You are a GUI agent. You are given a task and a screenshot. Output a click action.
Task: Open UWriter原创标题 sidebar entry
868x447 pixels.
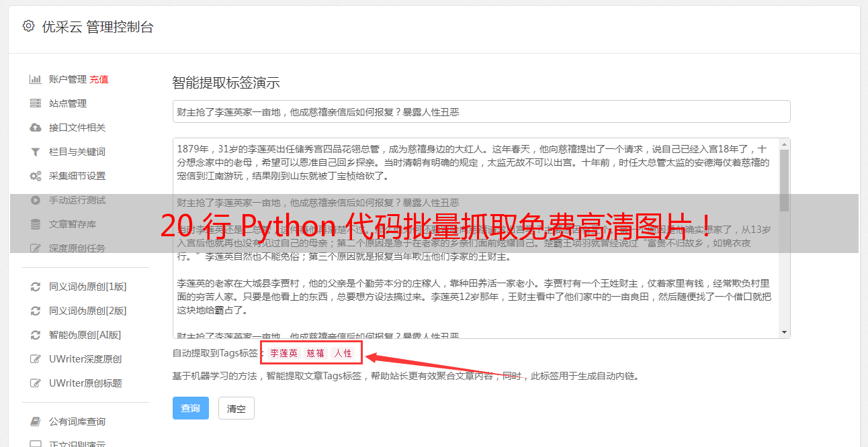click(85, 383)
